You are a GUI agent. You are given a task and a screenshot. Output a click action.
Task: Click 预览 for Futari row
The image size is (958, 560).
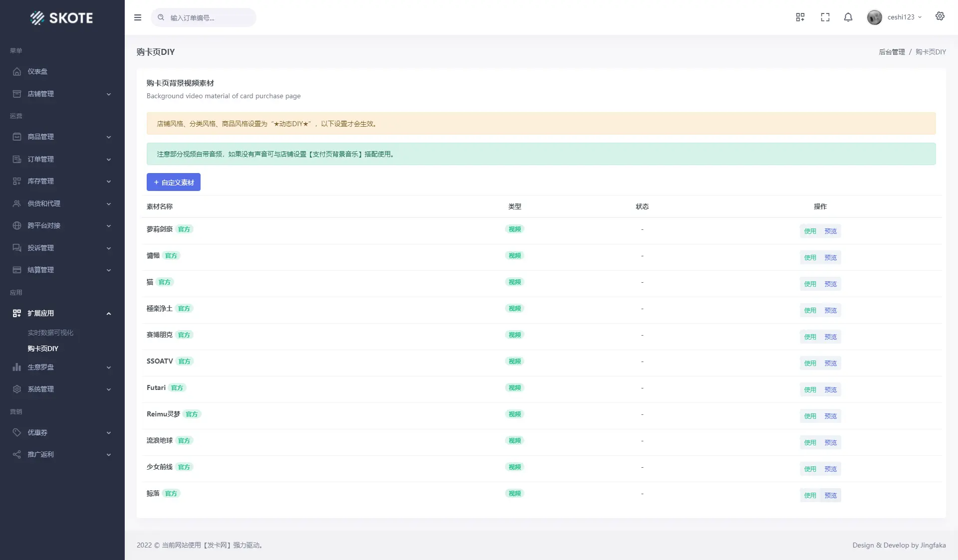(x=831, y=389)
